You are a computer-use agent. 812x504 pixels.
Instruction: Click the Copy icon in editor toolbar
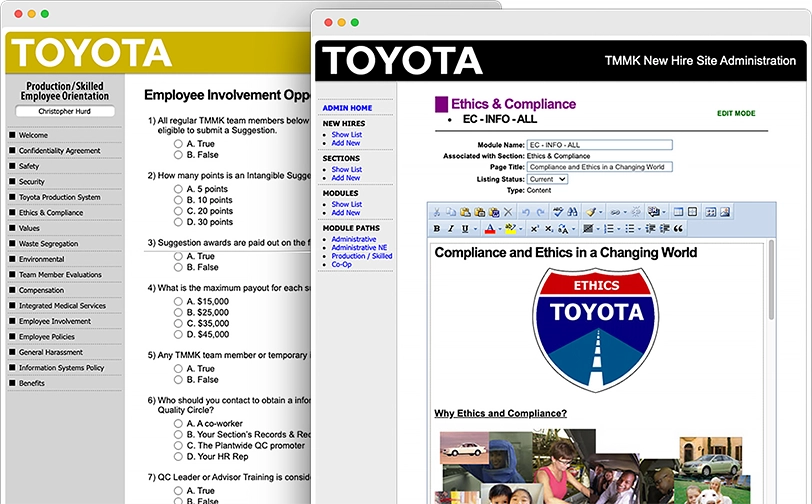click(x=451, y=212)
